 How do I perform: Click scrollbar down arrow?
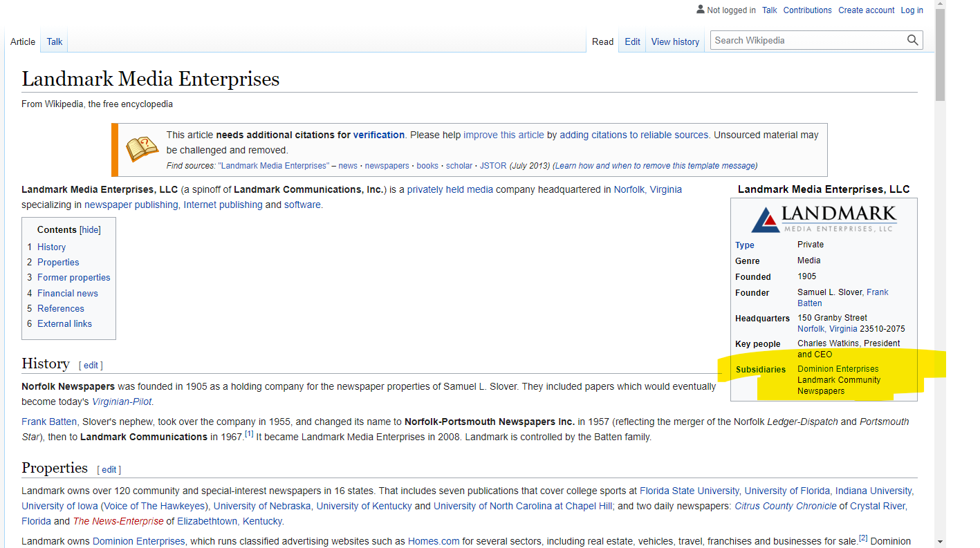tap(940, 541)
